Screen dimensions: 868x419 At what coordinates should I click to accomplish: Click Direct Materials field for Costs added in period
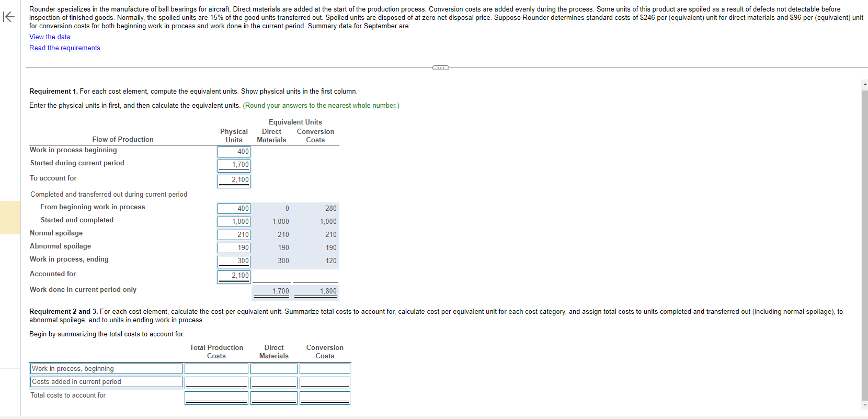[x=274, y=382]
